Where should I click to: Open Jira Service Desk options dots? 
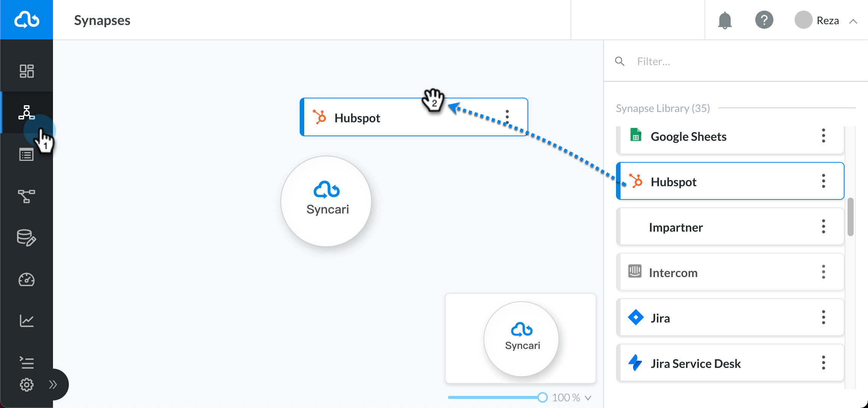[x=823, y=363]
